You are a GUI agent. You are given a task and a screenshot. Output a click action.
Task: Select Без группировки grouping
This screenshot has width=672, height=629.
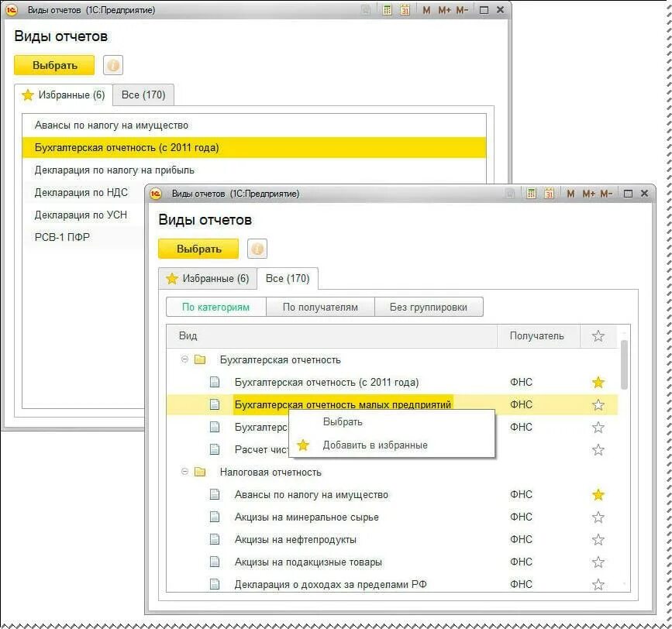point(429,307)
